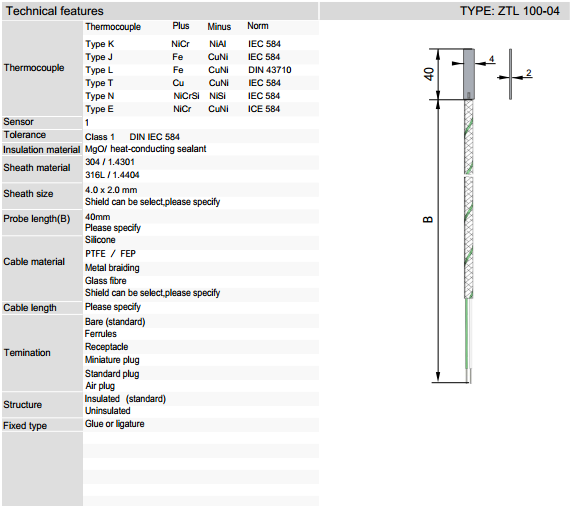Click the thin side-view probe profile
The height and width of the screenshot is (506, 575).
510,74
